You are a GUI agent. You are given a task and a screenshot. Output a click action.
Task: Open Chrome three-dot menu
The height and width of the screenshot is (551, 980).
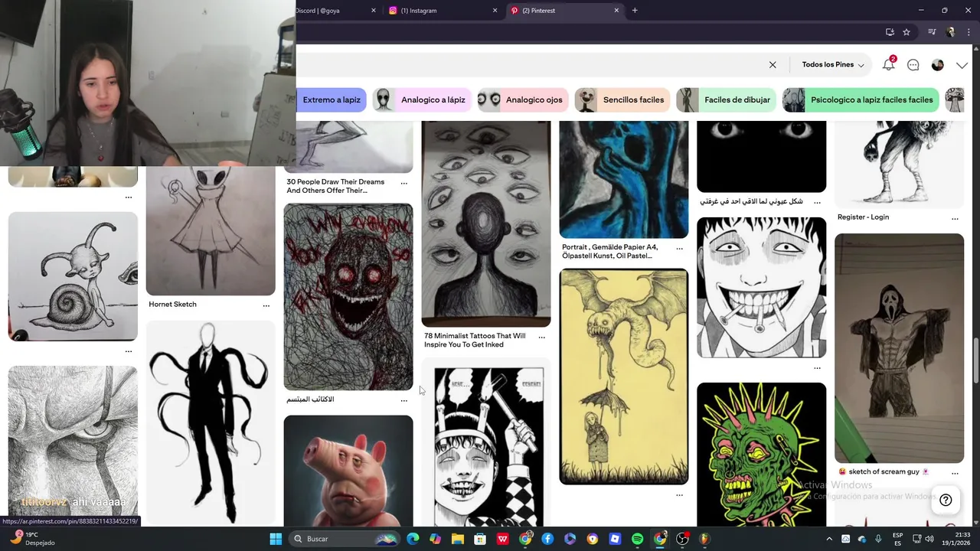(x=968, y=32)
